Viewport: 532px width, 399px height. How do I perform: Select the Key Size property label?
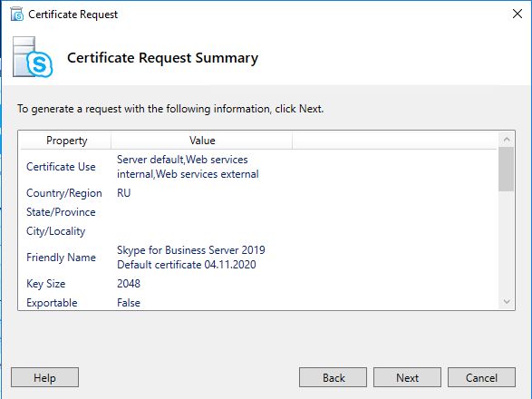(46, 284)
